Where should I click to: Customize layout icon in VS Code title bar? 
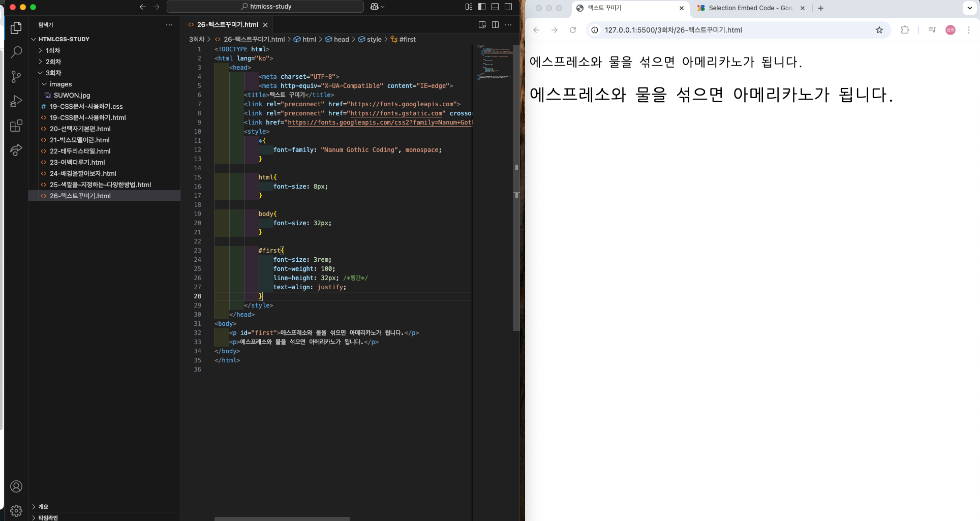point(469,7)
